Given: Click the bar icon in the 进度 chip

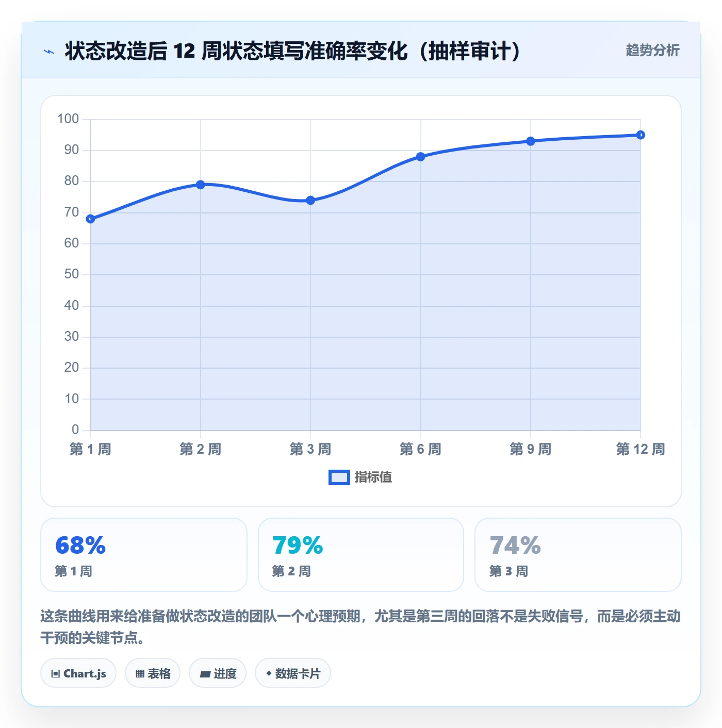Looking at the screenshot, I should tap(205, 674).
